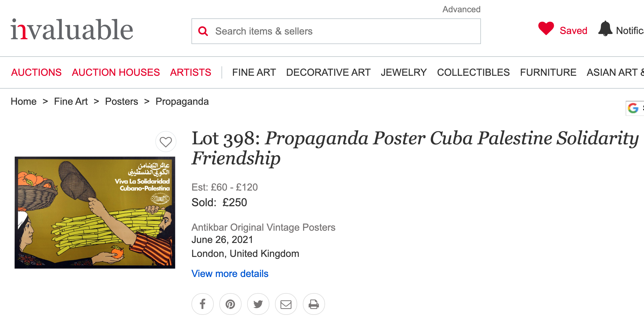
Task: Share lot on Twitter
Action: (258, 304)
